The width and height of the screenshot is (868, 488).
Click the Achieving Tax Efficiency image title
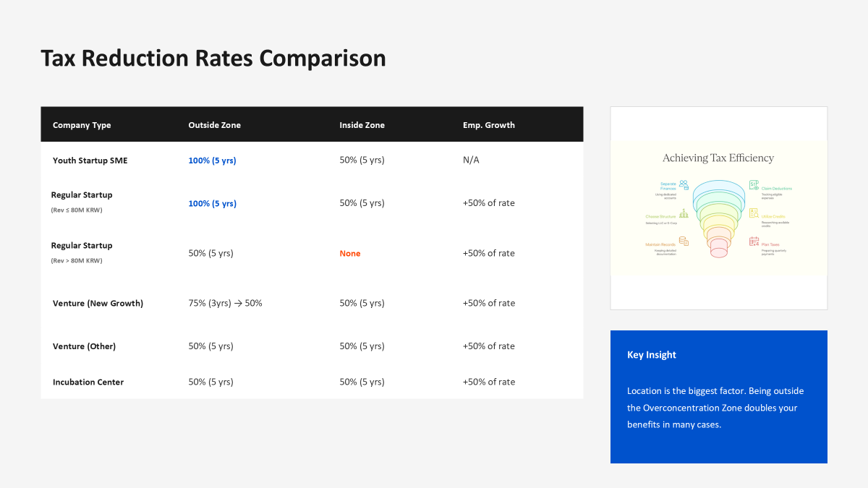point(718,158)
